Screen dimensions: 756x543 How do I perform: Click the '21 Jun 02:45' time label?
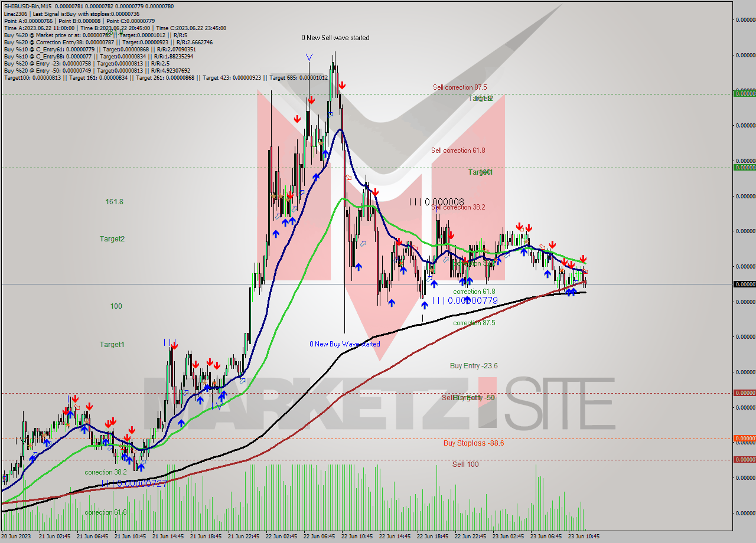click(54, 537)
